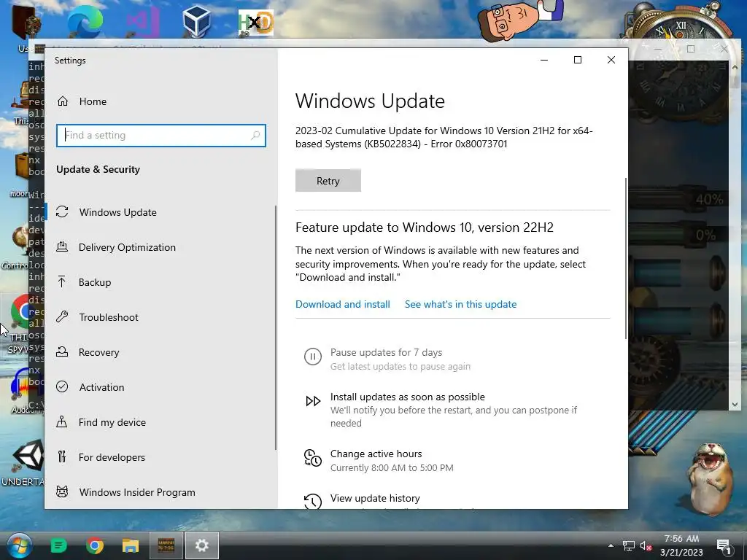747x560 pixels.
Task: Select Install updates as soon as possible
Action: coord(408,397)
